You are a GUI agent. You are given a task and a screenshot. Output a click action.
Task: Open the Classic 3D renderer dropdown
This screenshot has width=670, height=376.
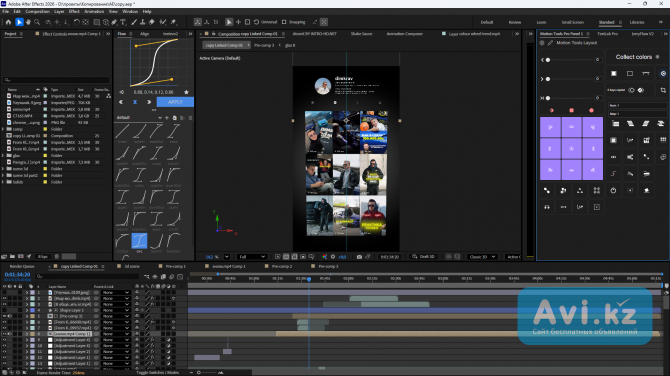[x=482, y=257]
